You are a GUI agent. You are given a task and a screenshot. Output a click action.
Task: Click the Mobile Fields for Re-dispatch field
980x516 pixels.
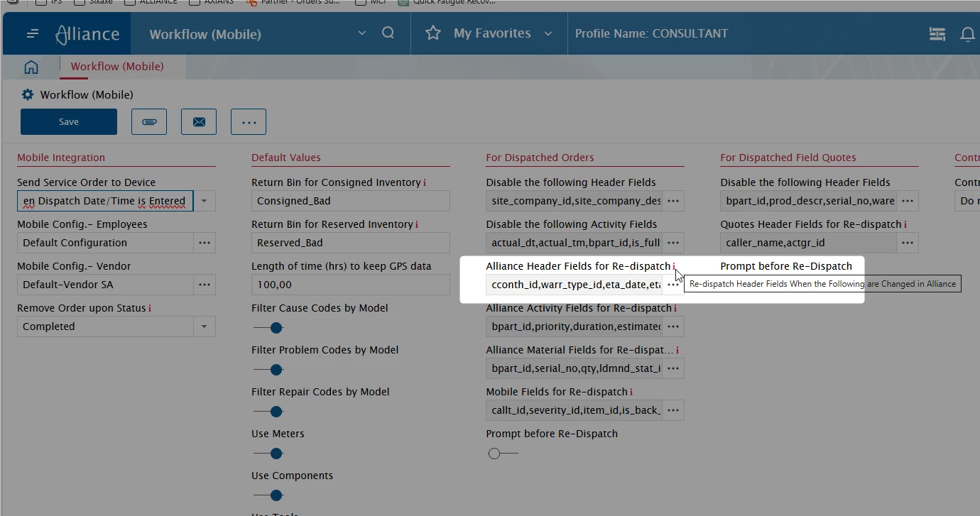574,410
